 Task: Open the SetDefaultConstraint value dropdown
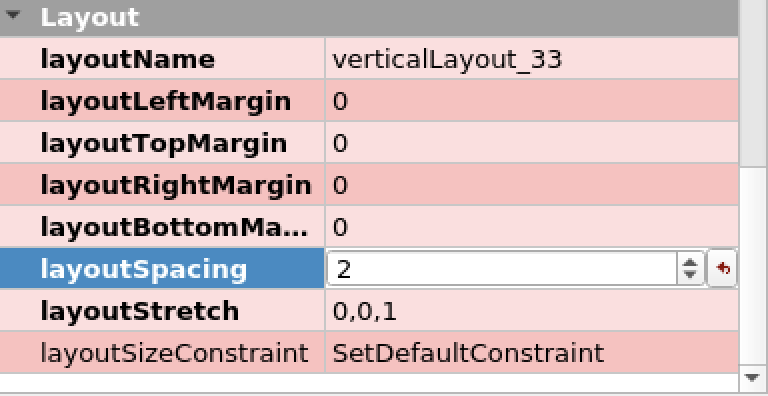(x=532, y=352)
